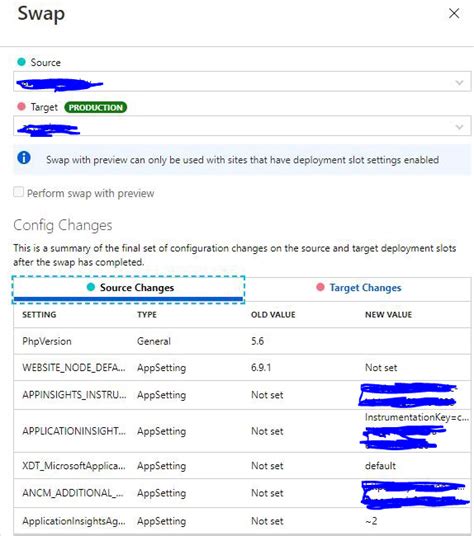The height and width of the screenshot is (536, 474).
Task: Click the pink Target indicator dot
Action: point(21,106)
